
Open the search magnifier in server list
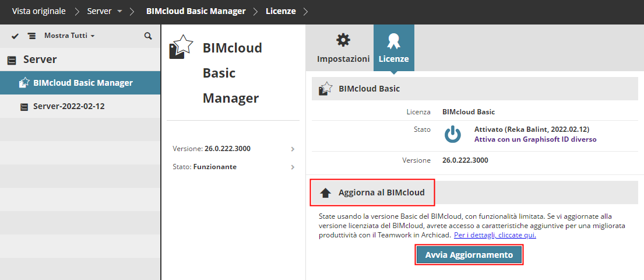coord(148,36)
